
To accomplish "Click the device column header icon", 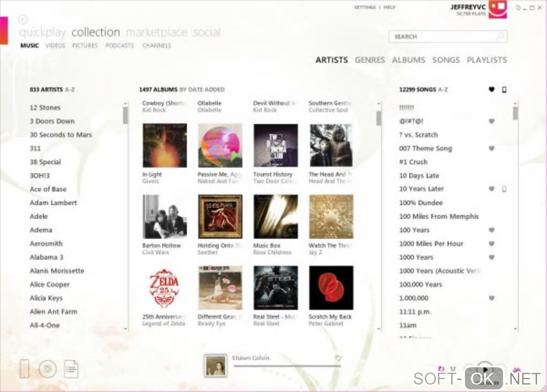I will coord(504,90).
